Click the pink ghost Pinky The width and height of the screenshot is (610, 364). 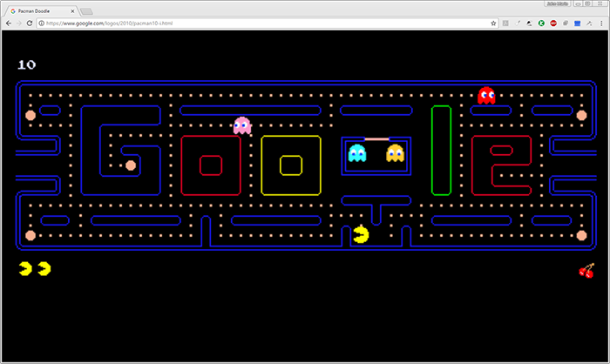click(x=242, y=125)
